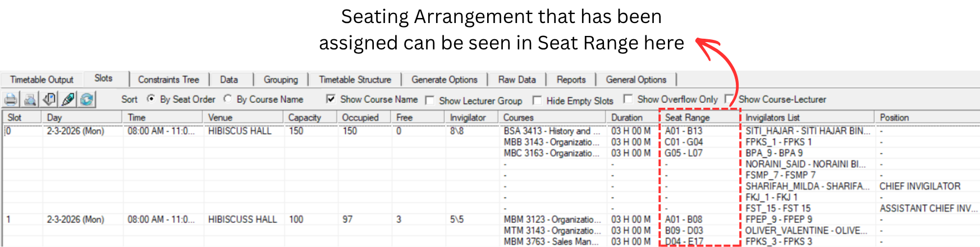Select the By Seat Order radio button
This screenshot has height=247, width=980.
[x=150, y=99]
